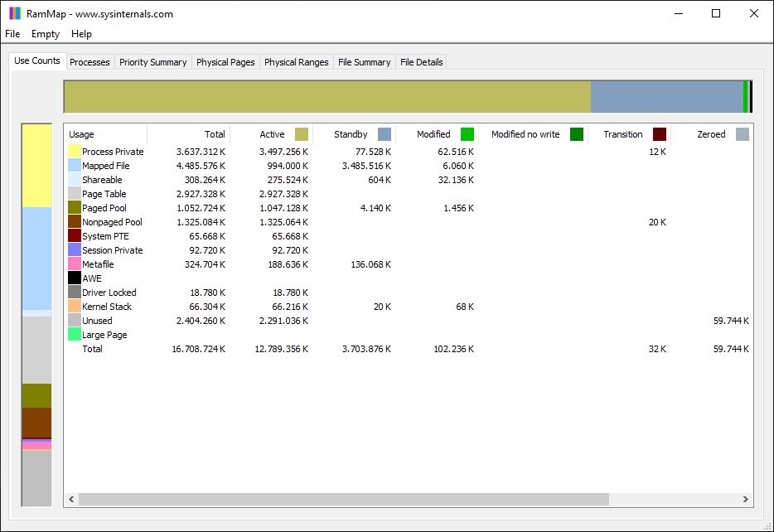Sort by the Usage column header
This screenshot has height=532, width=774.
click(105, 134)
